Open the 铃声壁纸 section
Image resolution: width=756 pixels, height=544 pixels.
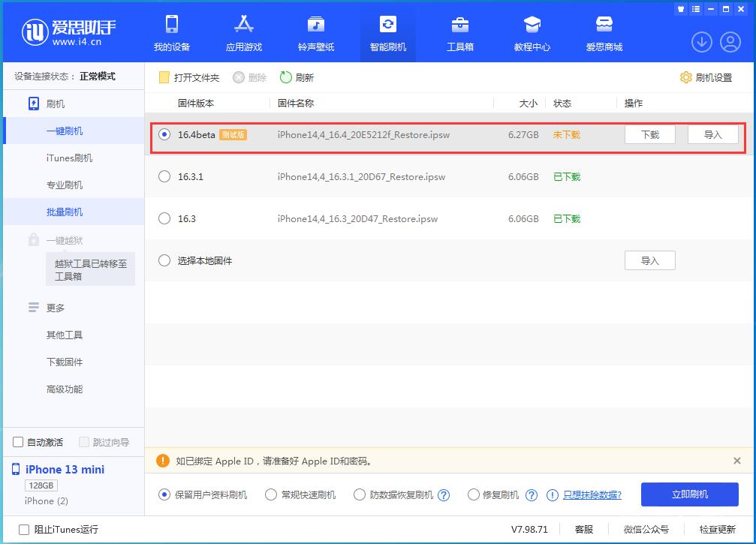coord(315,33)
